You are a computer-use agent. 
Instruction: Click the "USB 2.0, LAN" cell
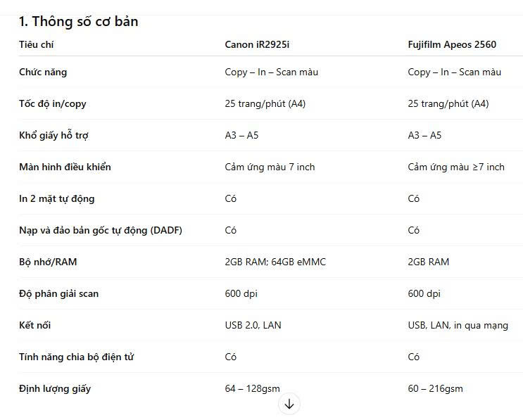(253, 325)
